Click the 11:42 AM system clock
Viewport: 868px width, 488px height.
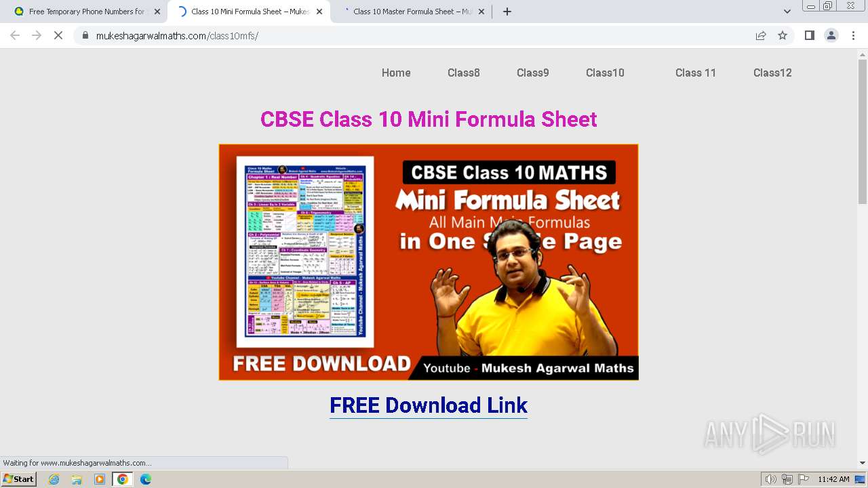(833, 479)
